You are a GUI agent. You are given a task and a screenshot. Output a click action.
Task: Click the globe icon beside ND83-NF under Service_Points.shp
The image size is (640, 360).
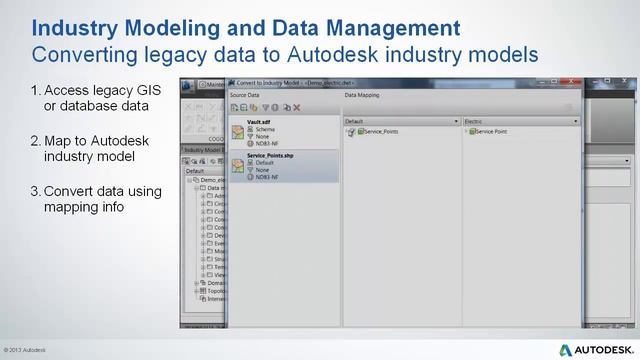(x=250, y=177)
